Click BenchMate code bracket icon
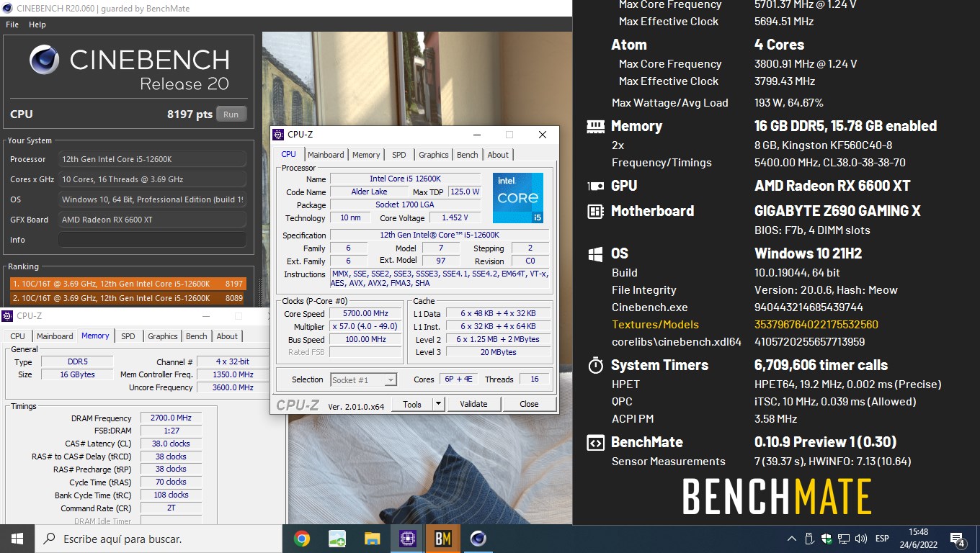Viewport: 980px width, 553px height. (595, 442)
